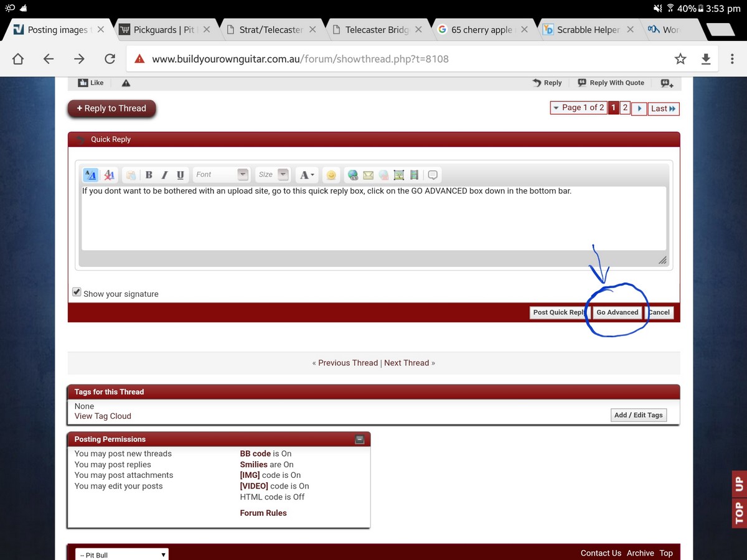
Task: Open the Page 1 of 2 dropdown
Action: point(578,108)
